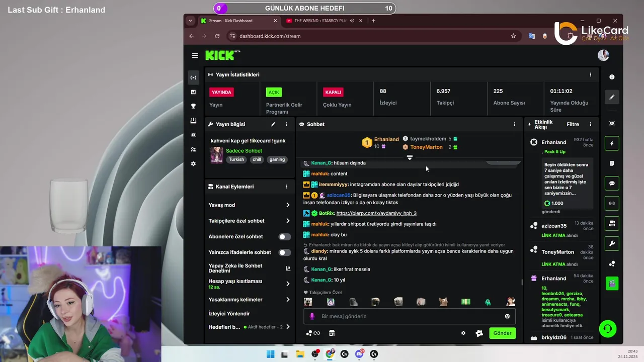Select the first dog emote
Viewport: 644px width, 362px height.
click(x=308, y=302)
